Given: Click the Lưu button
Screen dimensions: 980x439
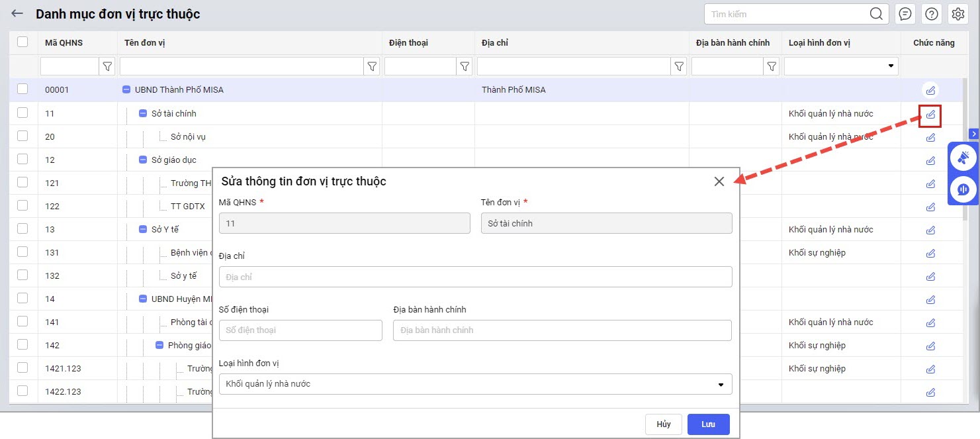Looking at the screenshot, I should 708,424.
